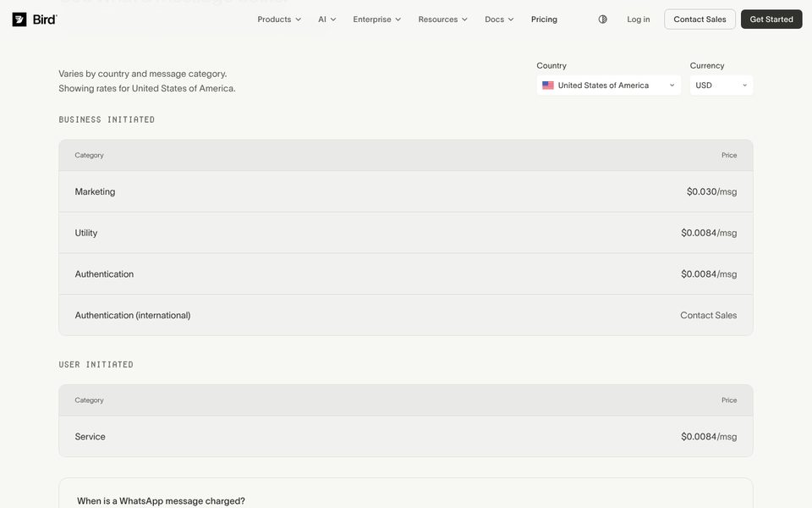
Task: Select the Service category label
Action: [91, 437]
